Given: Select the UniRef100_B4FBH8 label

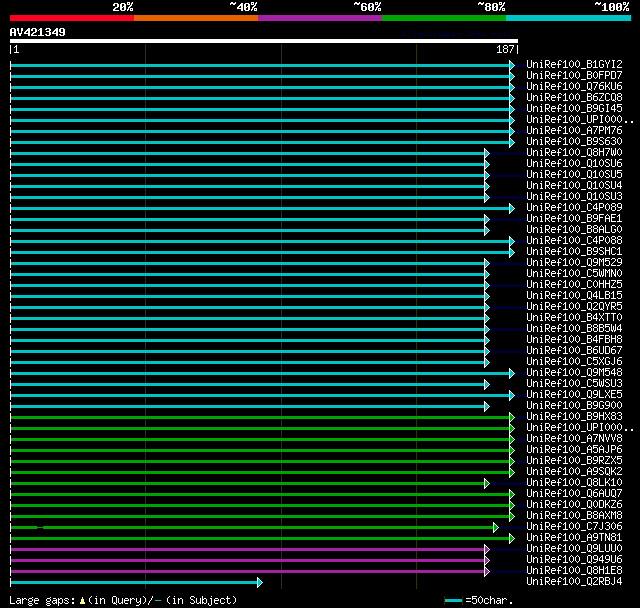Looking at the screenshot, I should pos(574,340).
